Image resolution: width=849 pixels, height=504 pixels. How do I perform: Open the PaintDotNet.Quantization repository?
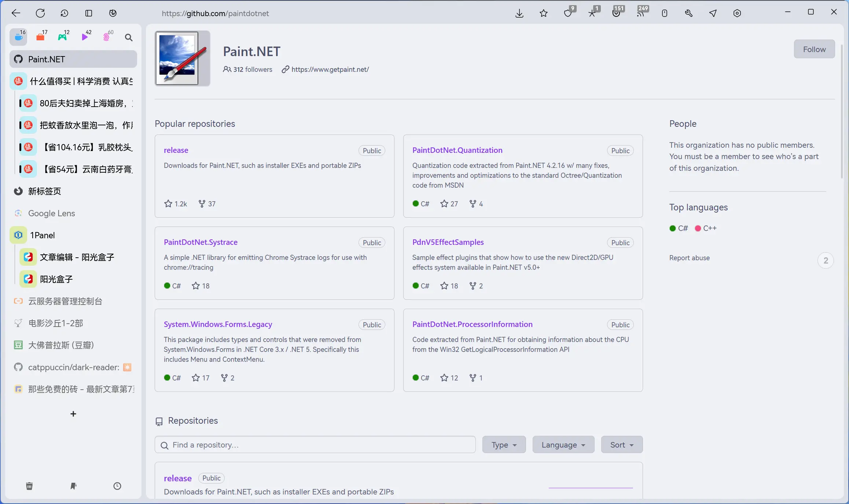pyautogui.click(x=457, y=150)
